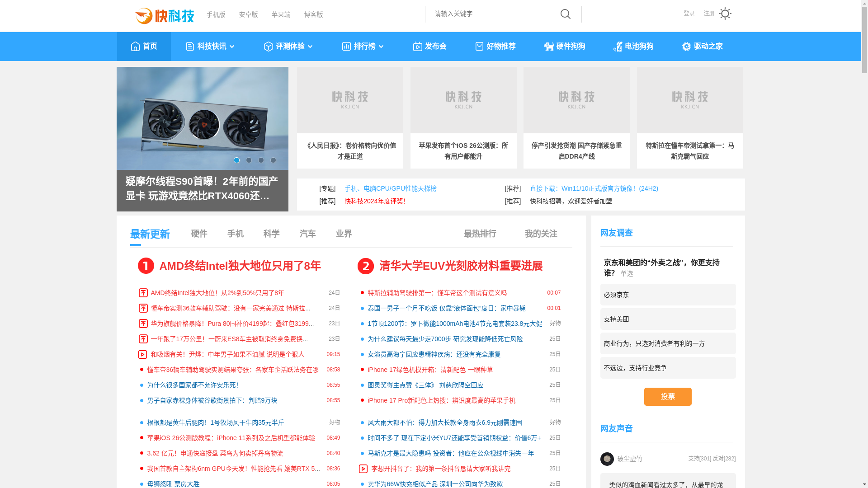Screen dimensions: 868x488
Task: Click the search magnifier icon
Action: tap(565, 14)
